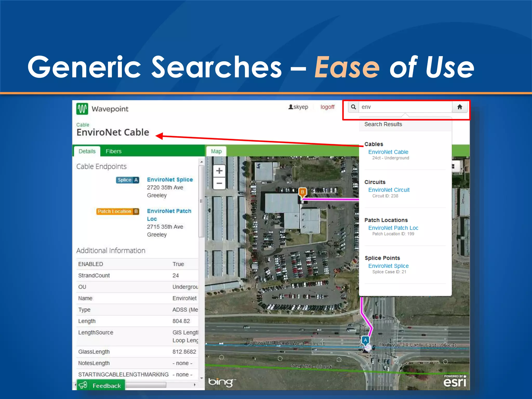Zoom in the map with plus button
The width and height of the screenshot is (532, 399).
pyautogui.click(x=219, y=171)
